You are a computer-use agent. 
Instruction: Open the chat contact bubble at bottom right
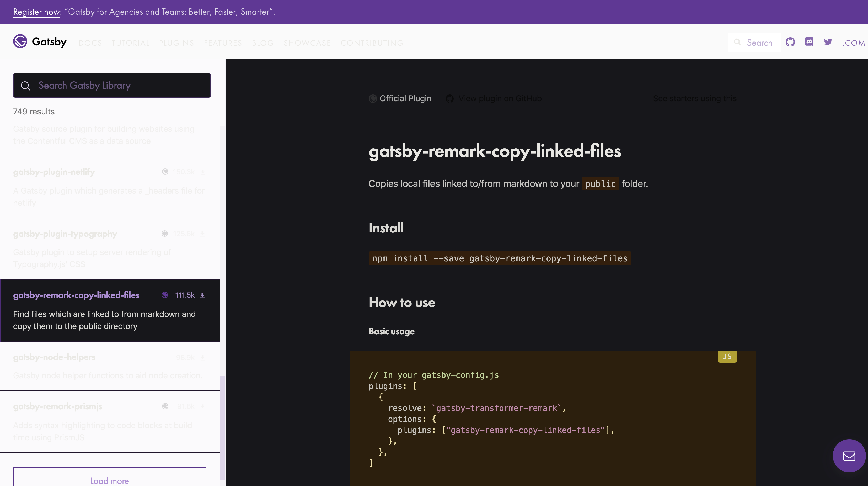pos(849,456)
